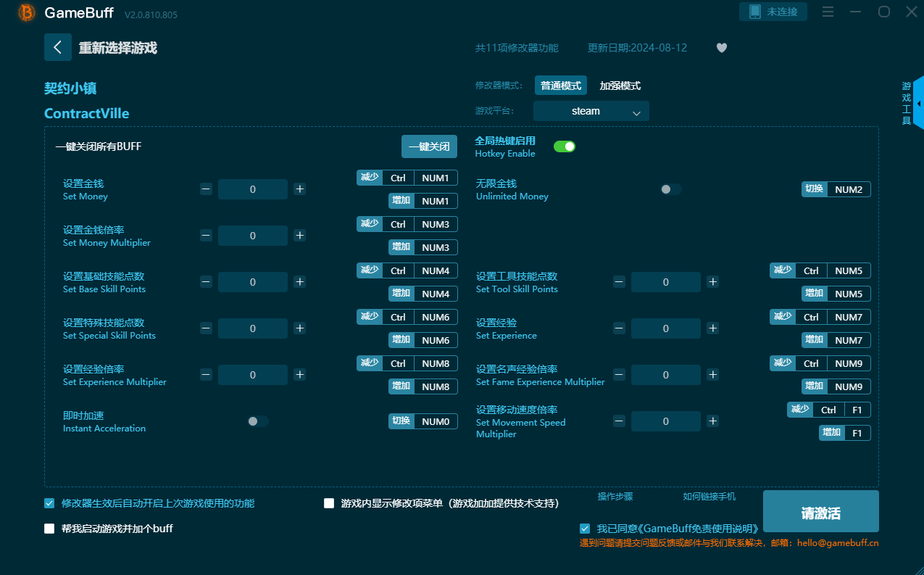Increase Set Money Multiplier with plus
The width and height of the screenshot is (924, 575).
[x=300, y=236]
